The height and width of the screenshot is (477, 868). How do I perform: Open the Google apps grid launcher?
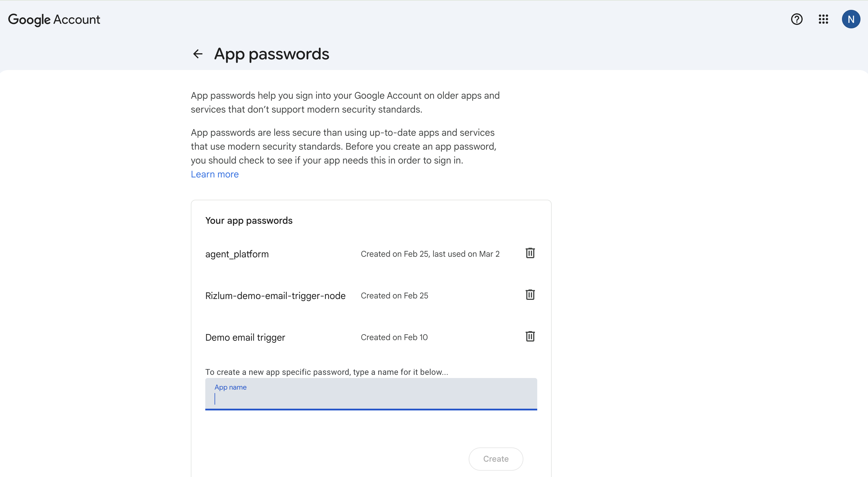coord(823,19)
